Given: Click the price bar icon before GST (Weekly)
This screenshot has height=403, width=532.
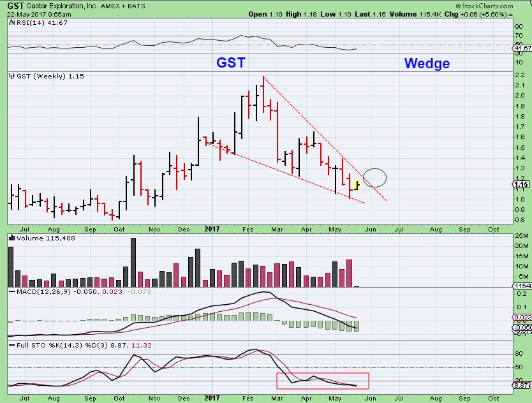Looking at the screenshot, I should 12,77.
